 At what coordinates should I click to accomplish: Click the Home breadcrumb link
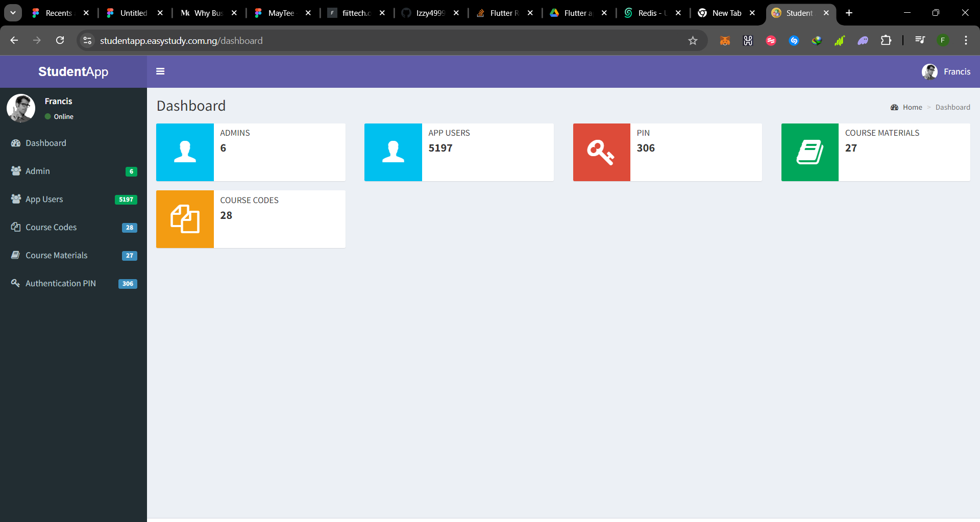click(912, 108)
